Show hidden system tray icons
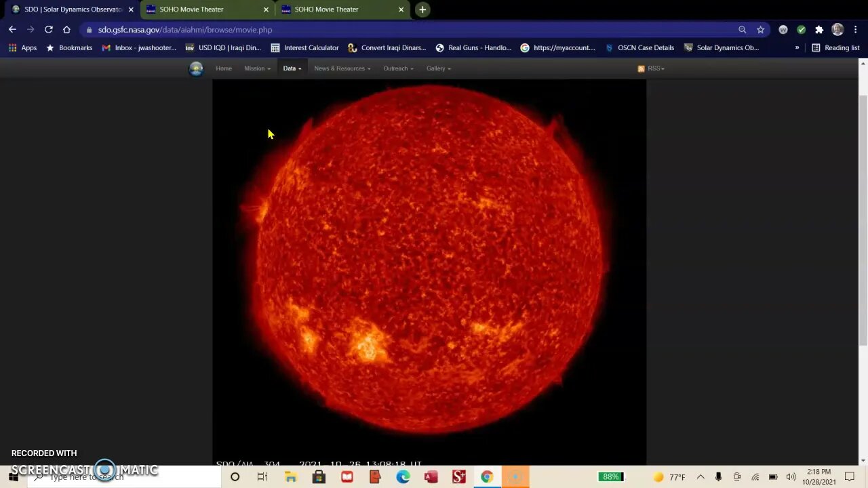The height and width of the screenshot is (488, 868). pyautogui.click(x=701, y=477)
